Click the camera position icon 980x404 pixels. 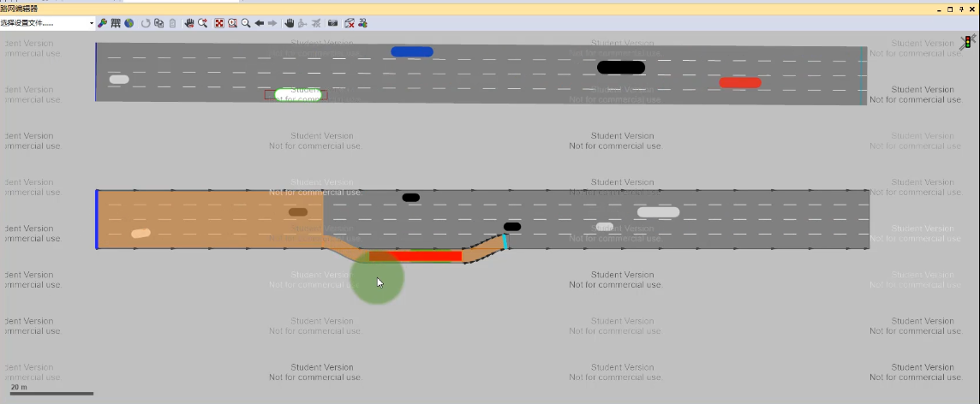pyautogui.click(x=332, y=23)
